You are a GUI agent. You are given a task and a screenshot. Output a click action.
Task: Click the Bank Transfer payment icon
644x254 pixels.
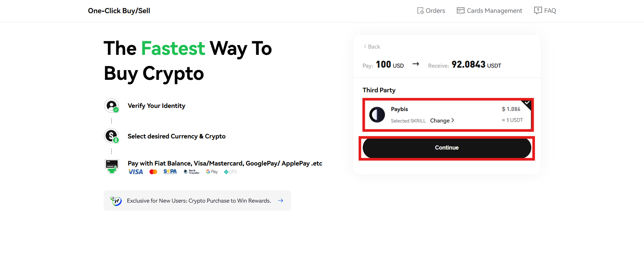pos(191,171)
